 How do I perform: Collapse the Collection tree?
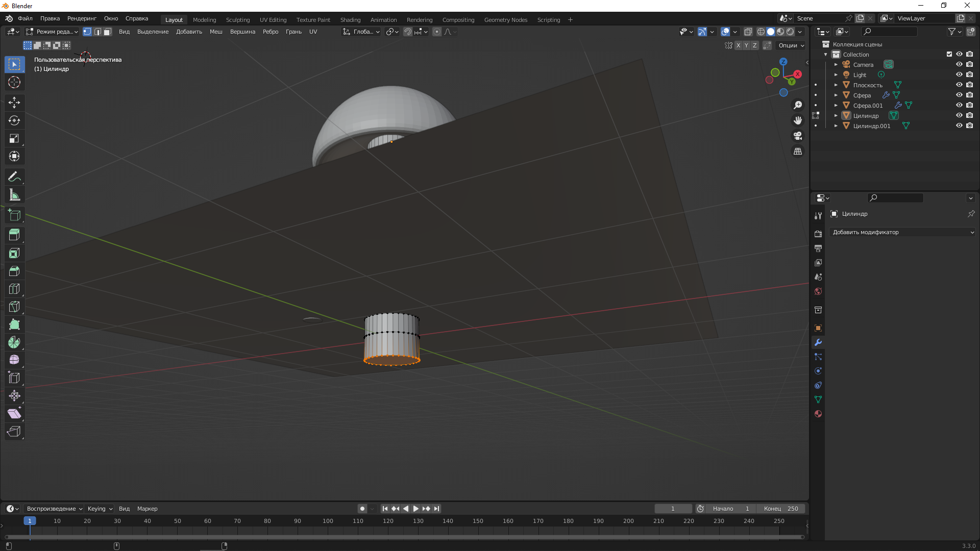[x=826, y=54]
